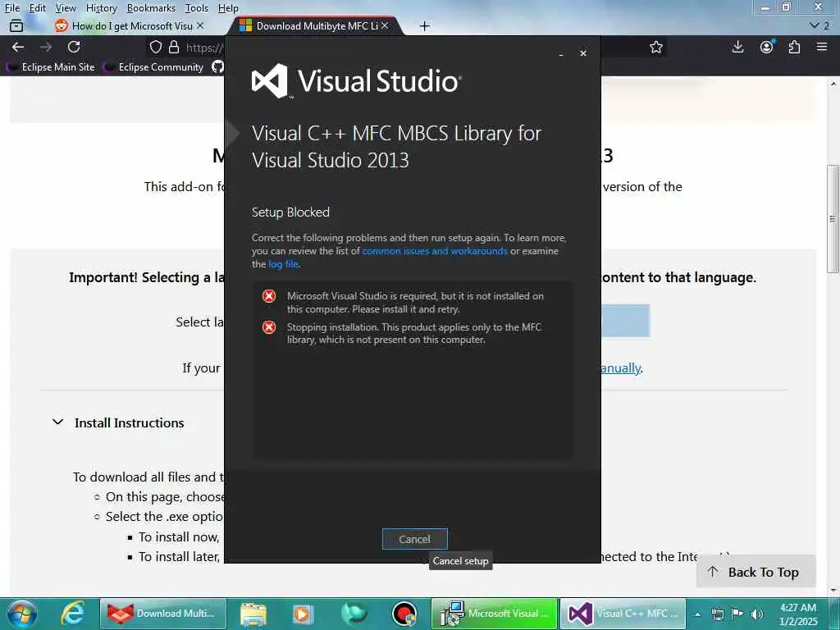Click the scrollbar up arrow on page
The height and width of the screenshot is (630, 840).
[833, 84]
